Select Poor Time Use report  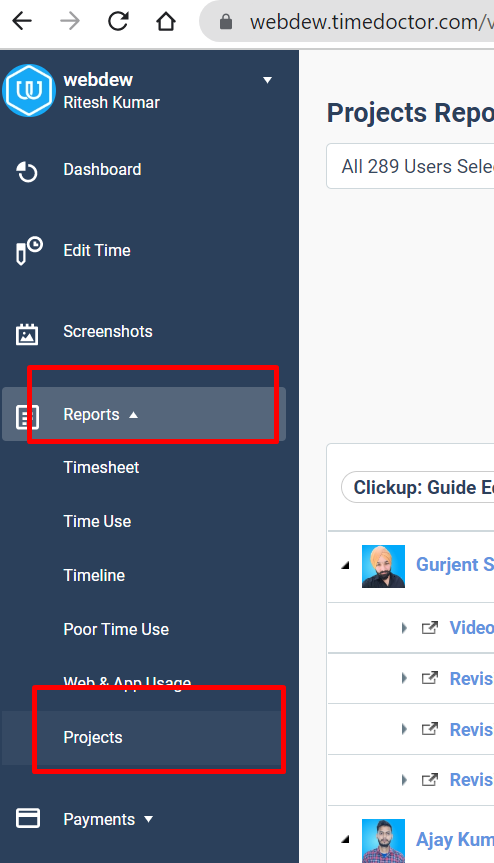point(116,629)
